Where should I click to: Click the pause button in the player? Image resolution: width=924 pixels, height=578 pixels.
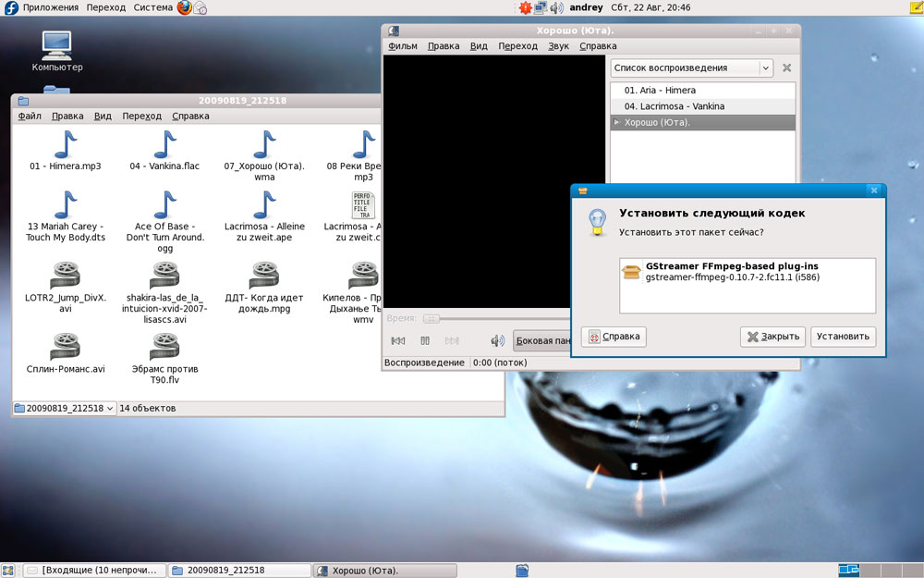point(425,341)
